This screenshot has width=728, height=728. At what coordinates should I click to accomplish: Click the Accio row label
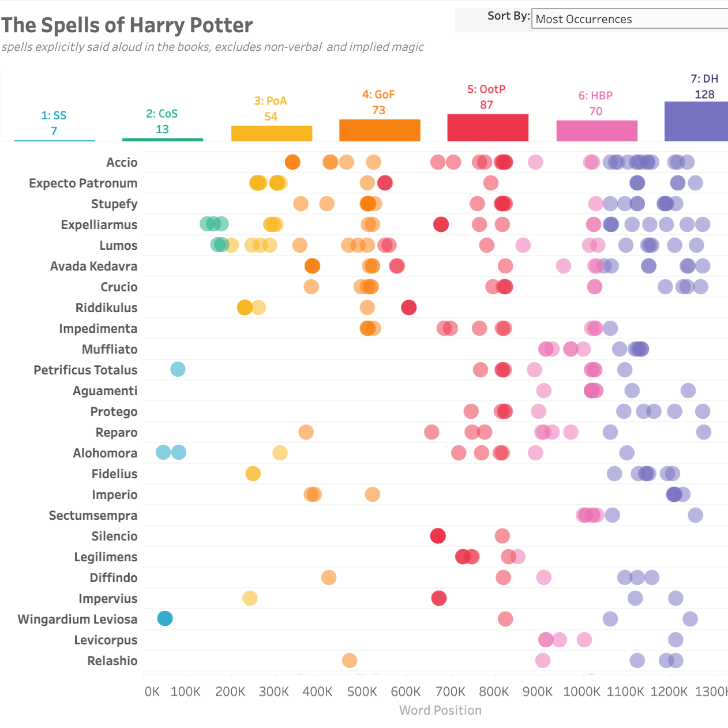pos(122,162)
